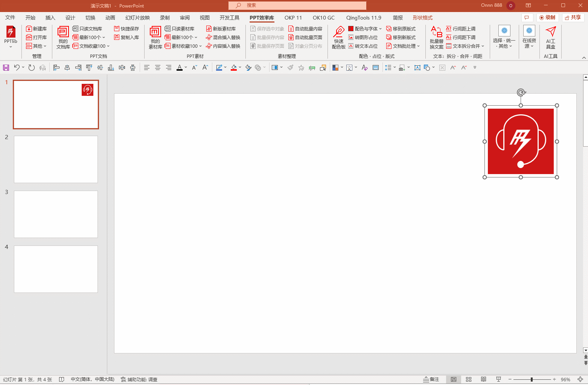
Task: Click the shape fill color bucket
Action: click(234, 68)
